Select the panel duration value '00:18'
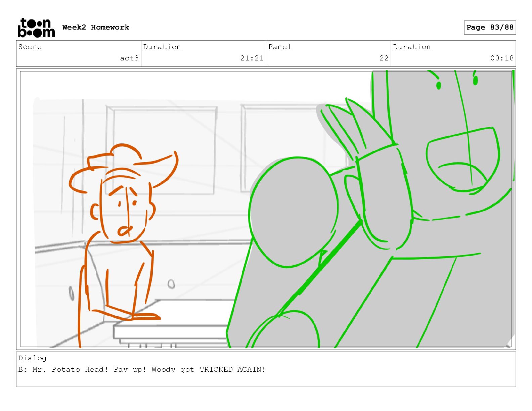The height and width of the screenshot is (411, 532). (x=502, y=58)
